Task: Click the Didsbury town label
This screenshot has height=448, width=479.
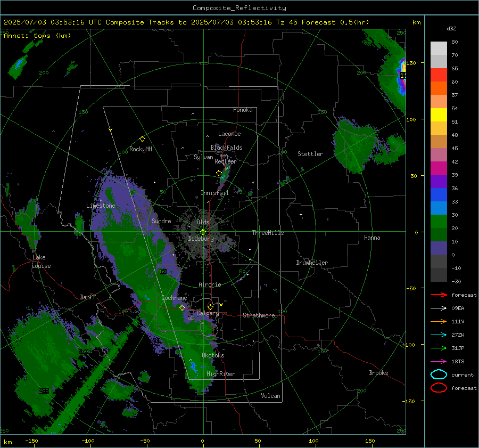Action: point(201,239)
